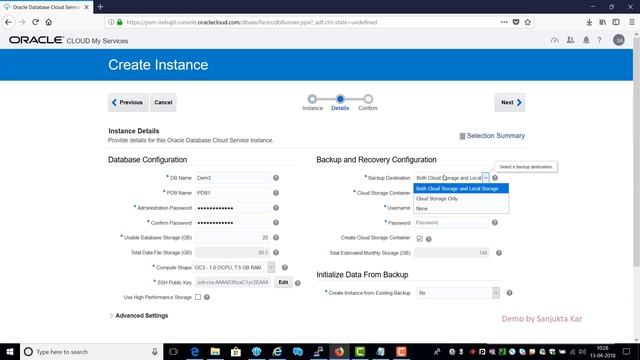This screenshot has height=360, width=640.
Task: Bookmark this page with star icon
Action: (x=528, y=22)
